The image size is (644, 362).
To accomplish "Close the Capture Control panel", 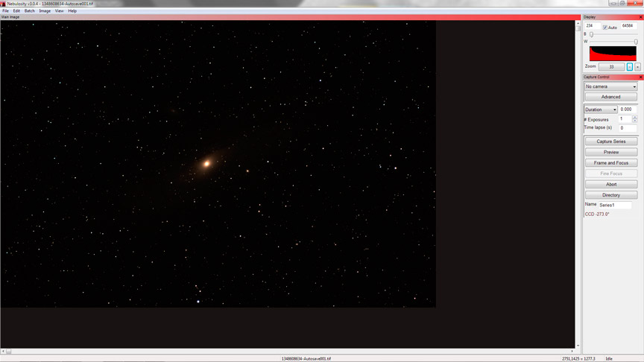I will 640,77.
